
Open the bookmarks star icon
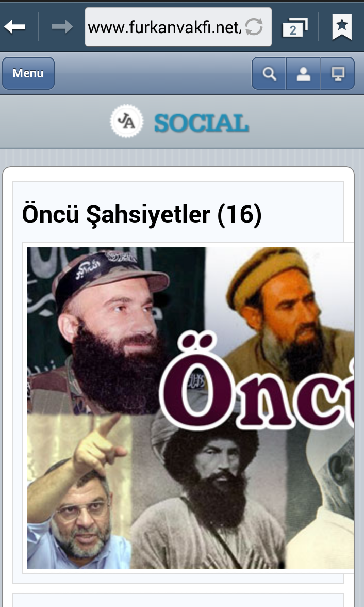342,27
